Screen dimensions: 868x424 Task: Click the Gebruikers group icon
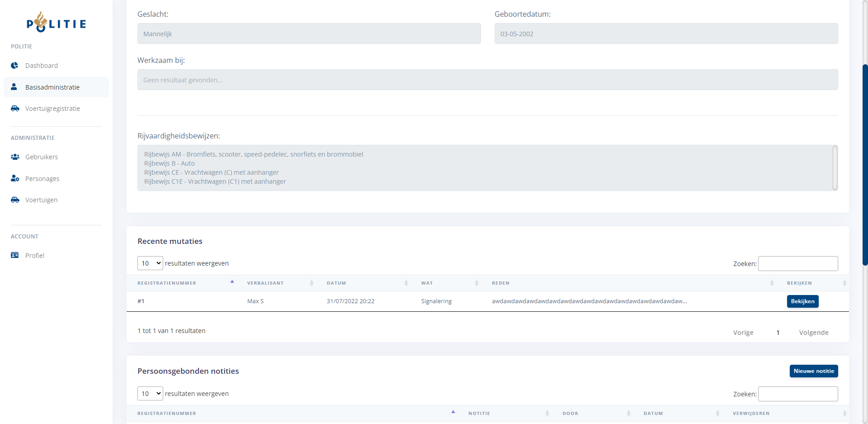click(15, 157)
